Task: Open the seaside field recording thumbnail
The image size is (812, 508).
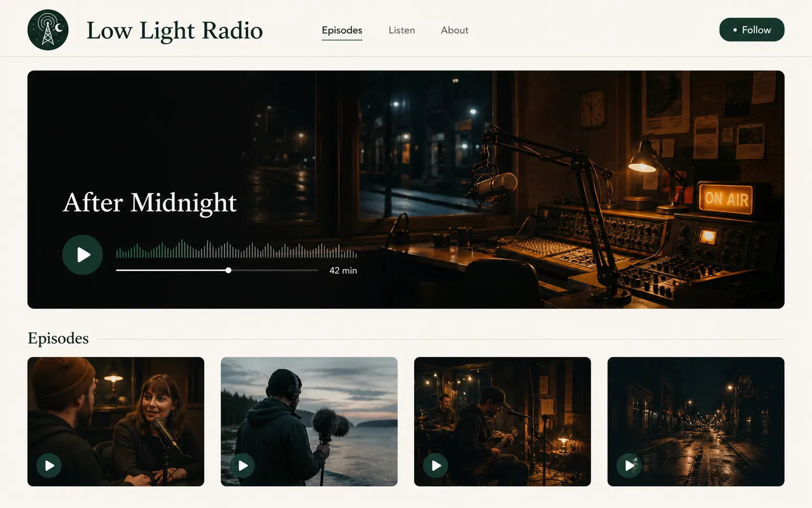Action: point(309,422)
